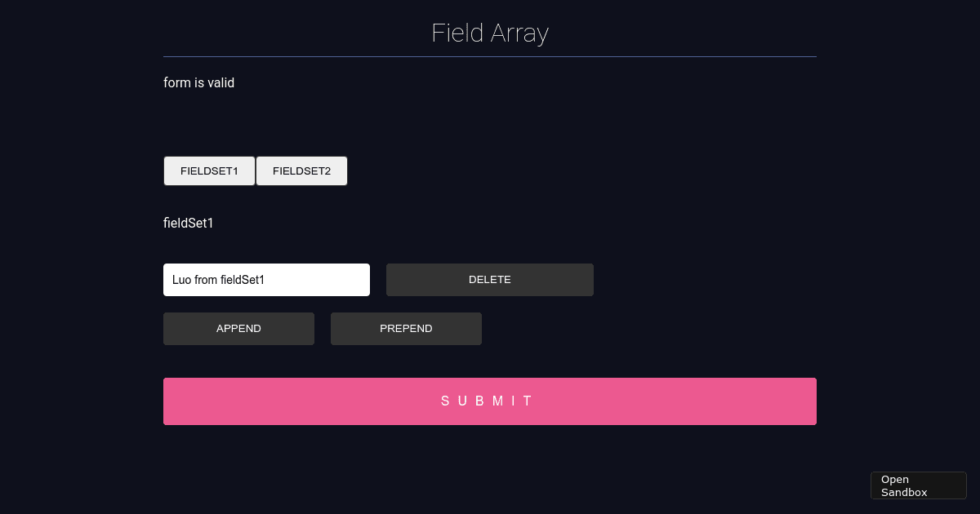980x514 pixels.
Task: Insert a field at the start with PREPEND
Action: tap(406, 329)
